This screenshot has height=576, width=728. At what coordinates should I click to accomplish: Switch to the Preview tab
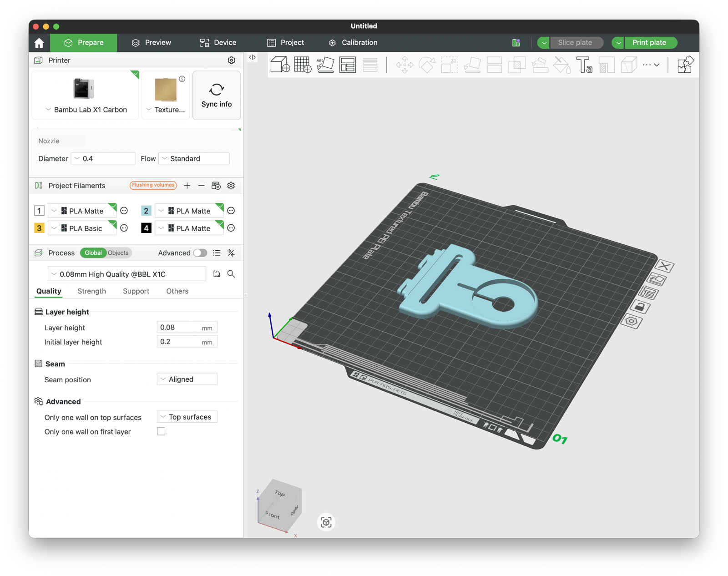pos(151,43)
